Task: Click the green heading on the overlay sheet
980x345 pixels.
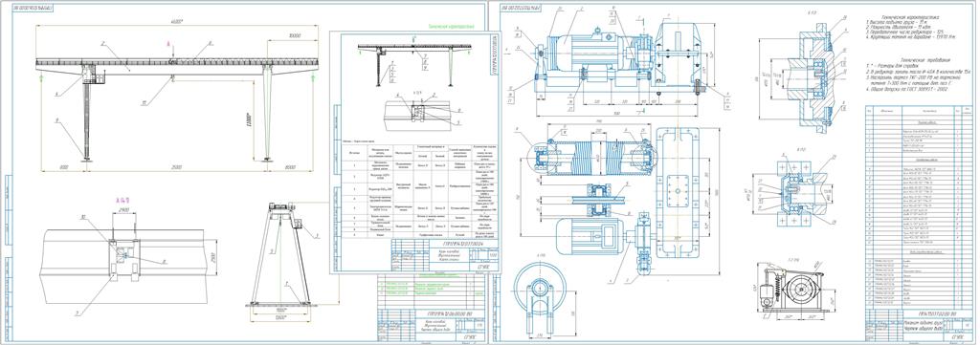Action: tap(452, 27)
